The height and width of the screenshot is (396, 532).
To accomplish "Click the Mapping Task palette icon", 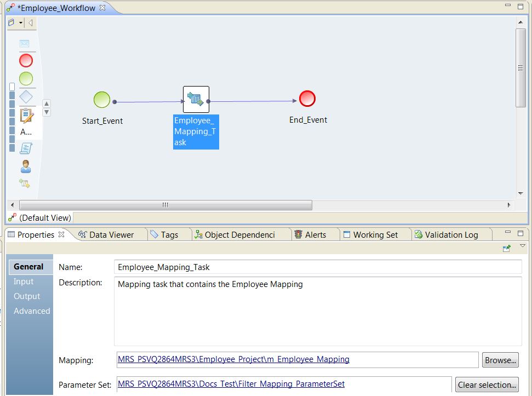I will point(25,183).
